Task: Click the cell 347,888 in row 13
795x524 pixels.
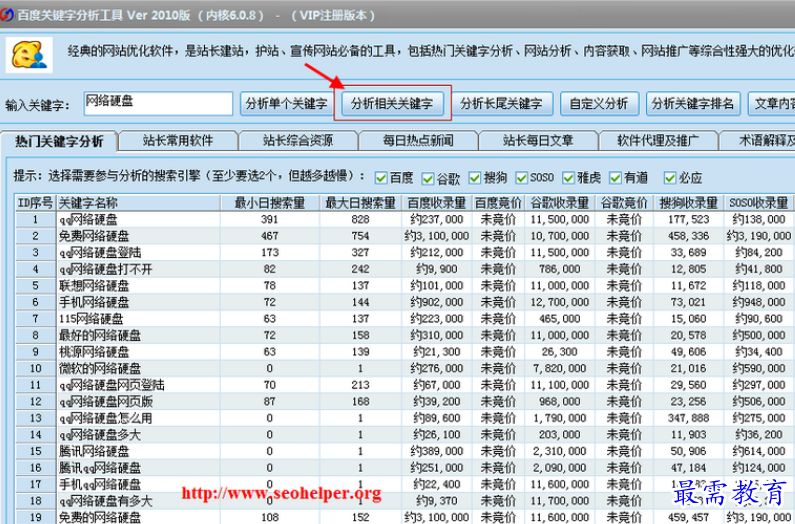Action: coord(688,418)
